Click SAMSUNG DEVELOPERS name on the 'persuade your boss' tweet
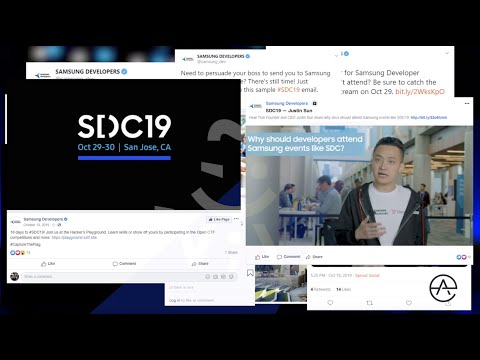 (220, 56)
